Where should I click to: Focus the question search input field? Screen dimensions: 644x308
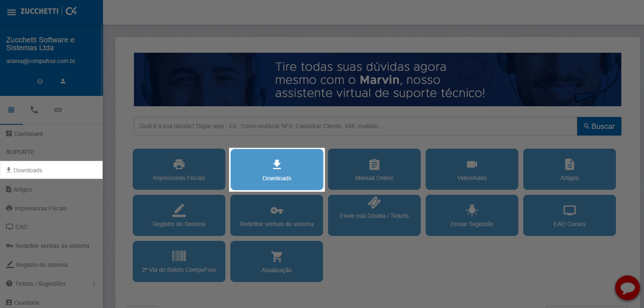pos(355,126)
